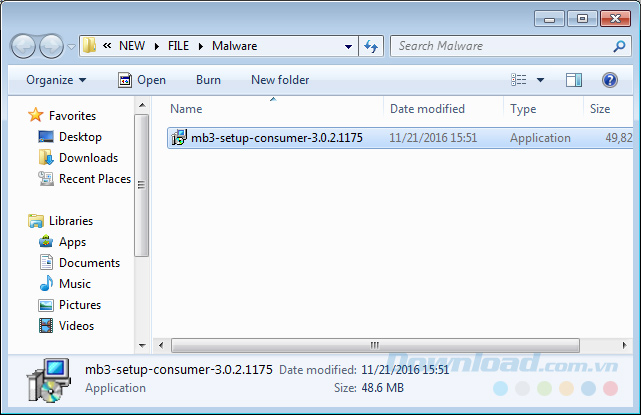The height and width of the screenshot is (415, 641).
Task: Click the Downloads folder icon
Action: (46, 157)
